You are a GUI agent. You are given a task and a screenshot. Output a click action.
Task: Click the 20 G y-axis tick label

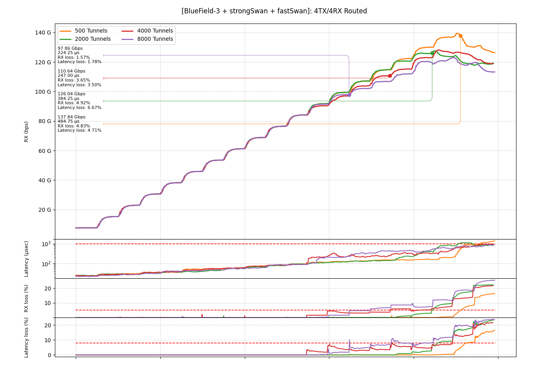[45, 210]
